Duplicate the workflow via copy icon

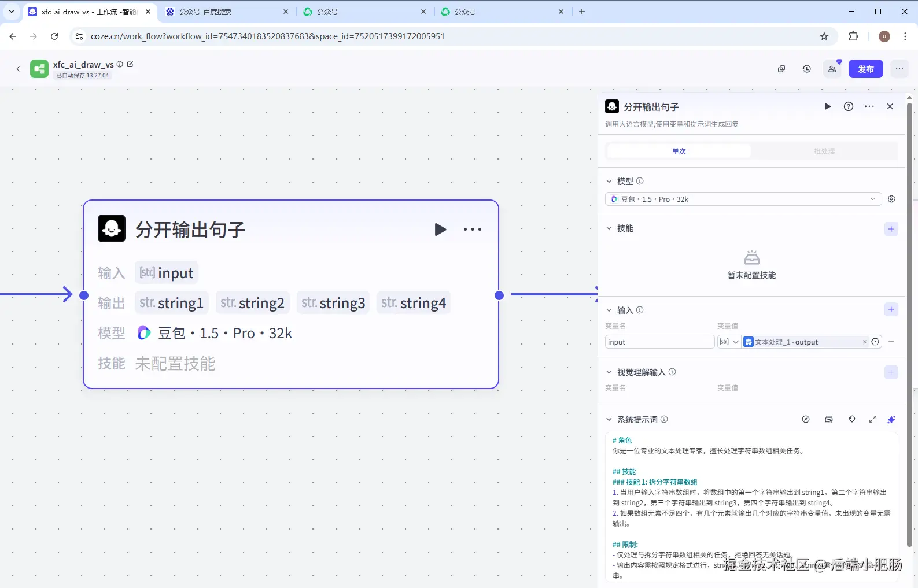[x=781, y=69]
